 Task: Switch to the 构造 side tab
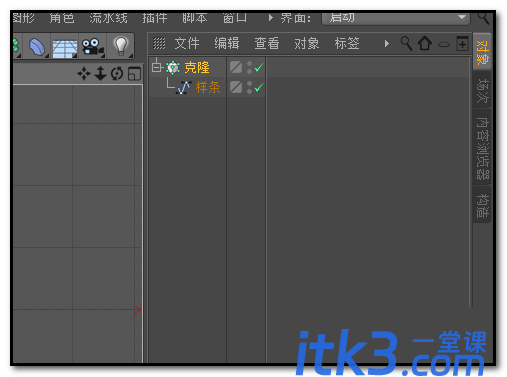tap(482, 205)
